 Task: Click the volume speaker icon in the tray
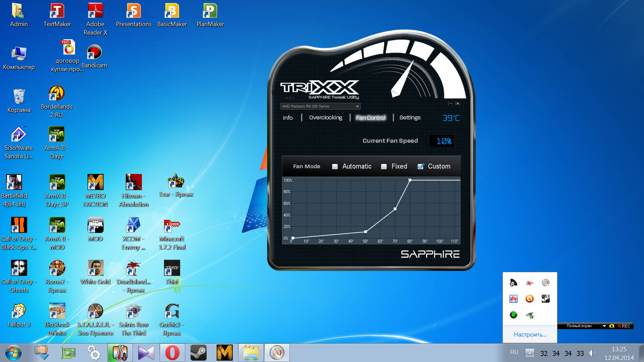592,353
